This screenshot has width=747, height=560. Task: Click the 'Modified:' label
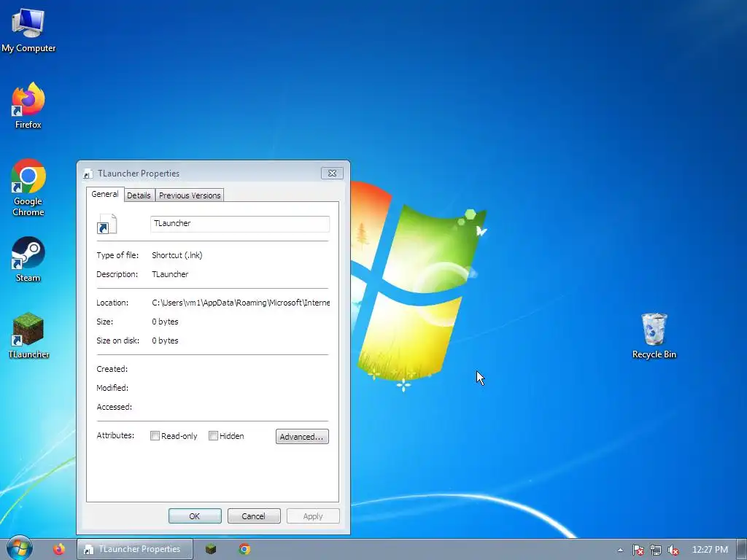(112, 388)
